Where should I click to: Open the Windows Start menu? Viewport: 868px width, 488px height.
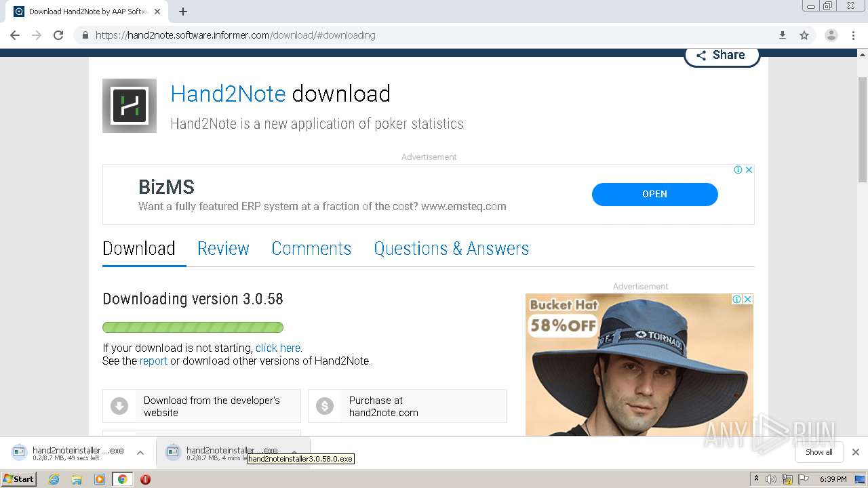coord(19,479)
